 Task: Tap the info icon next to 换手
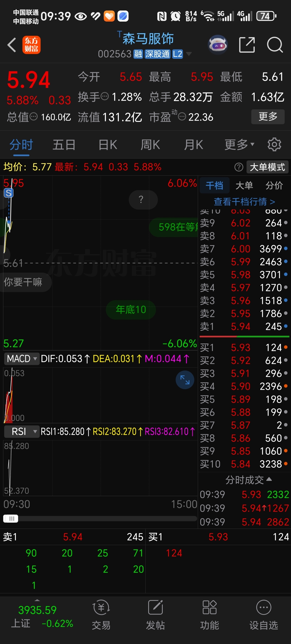105,96
